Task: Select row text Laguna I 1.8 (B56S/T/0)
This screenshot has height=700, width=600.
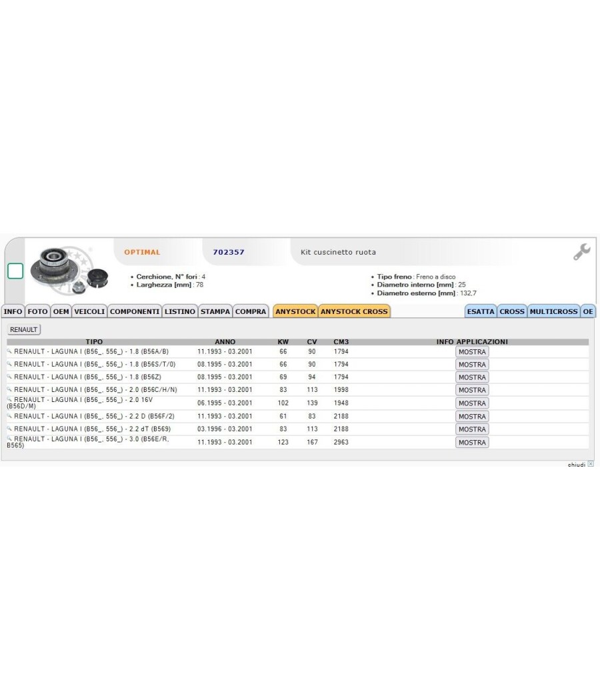Action: (95, 364)
